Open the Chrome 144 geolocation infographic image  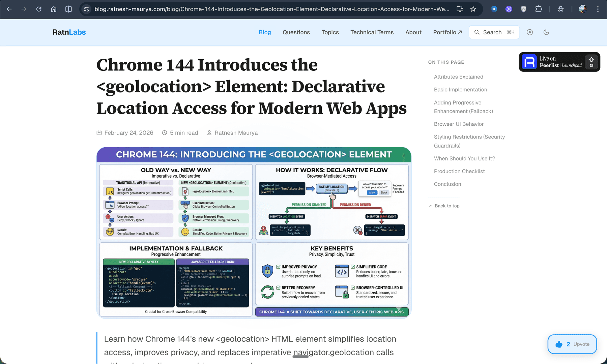254,233
